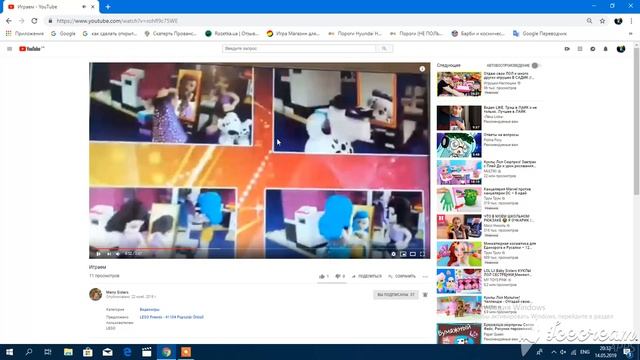Toggle the subscription notification bell
The height and width of the screenshot is (360, 640).
425,295
